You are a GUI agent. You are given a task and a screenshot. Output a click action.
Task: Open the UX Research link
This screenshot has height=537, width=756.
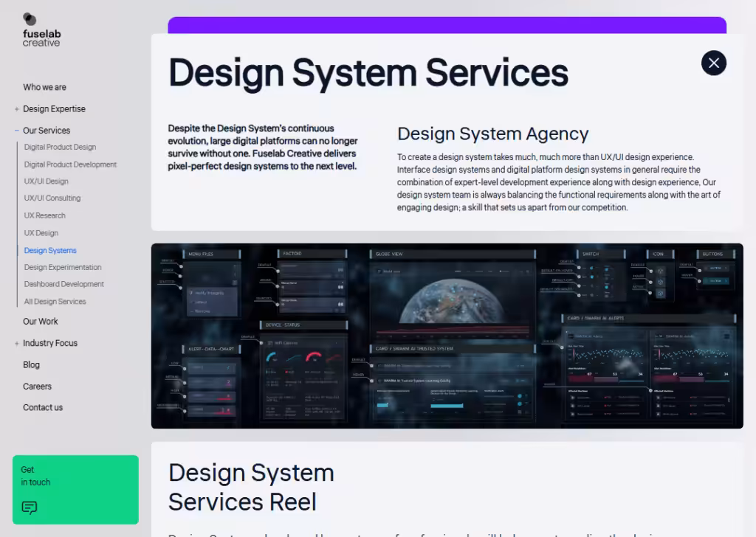(46, 215)
